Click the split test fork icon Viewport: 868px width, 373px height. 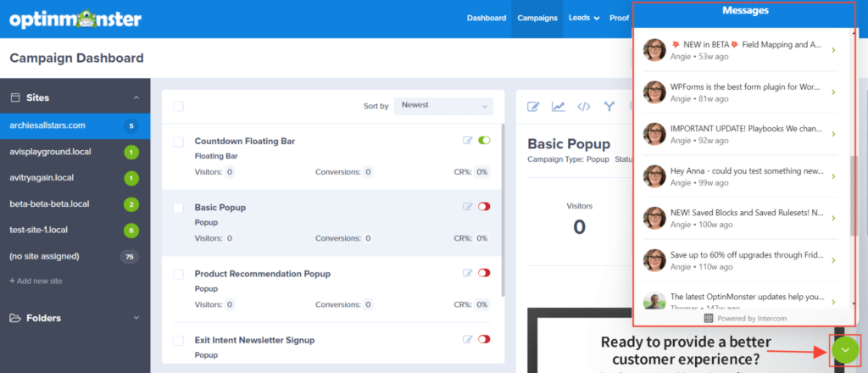click(x=609, y=107)
